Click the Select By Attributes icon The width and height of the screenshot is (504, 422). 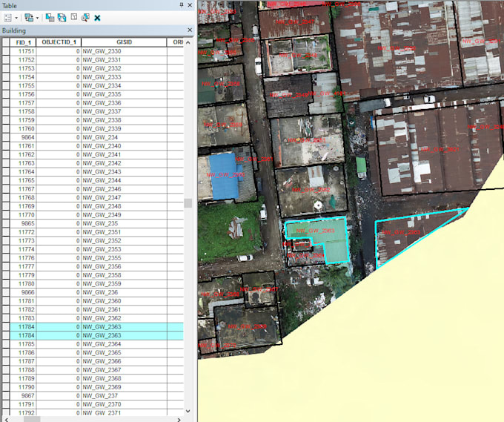[x=50, y=17]
